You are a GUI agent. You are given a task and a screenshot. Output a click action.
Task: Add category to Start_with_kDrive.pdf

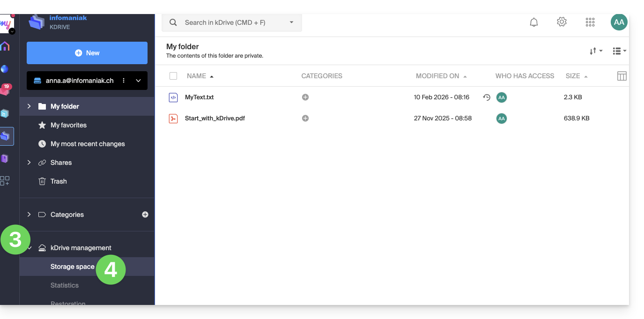[305, 119]
